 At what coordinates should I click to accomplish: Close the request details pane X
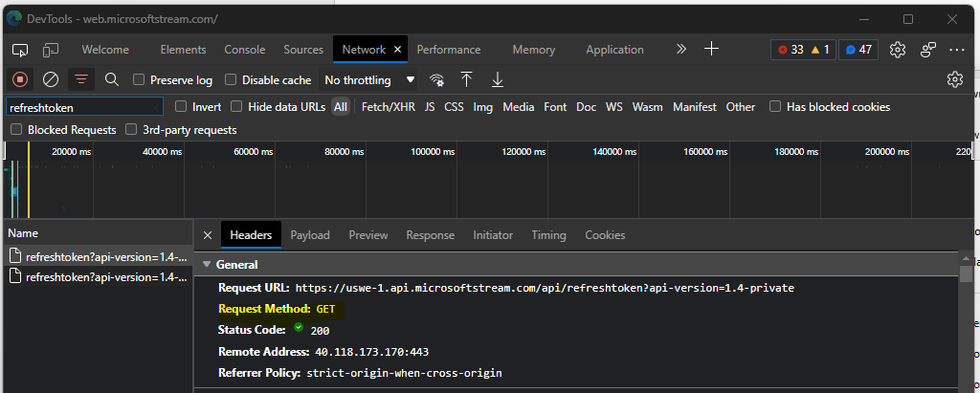pyautogui.click(x=208, y=235)
